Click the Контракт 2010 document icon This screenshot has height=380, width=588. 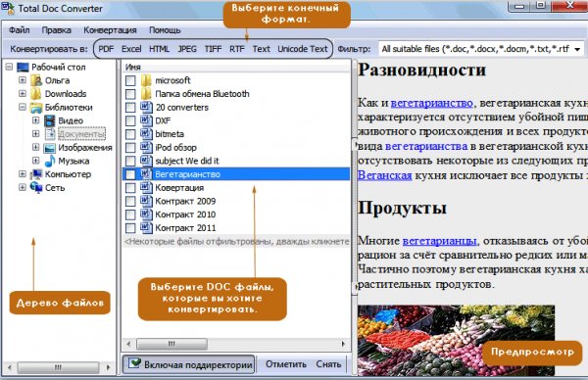[x=146, y=214]
